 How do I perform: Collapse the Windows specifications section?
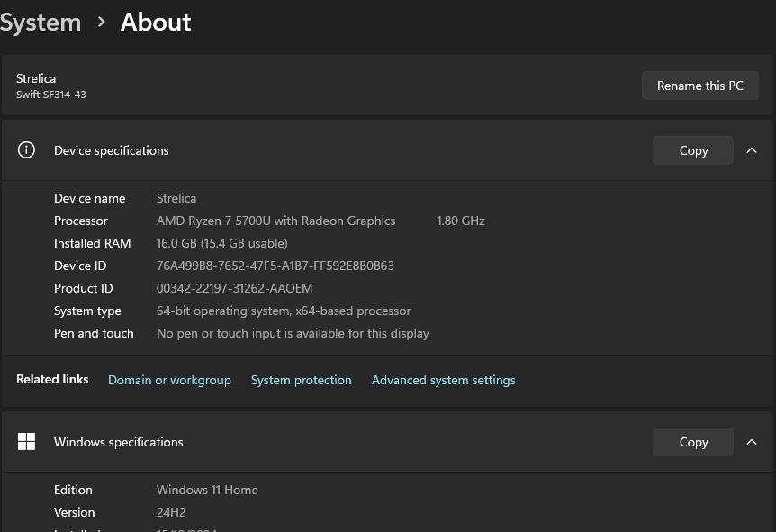coord(752,442)
